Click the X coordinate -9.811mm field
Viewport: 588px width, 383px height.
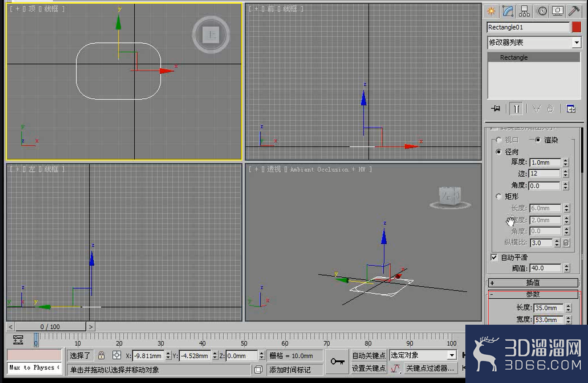point(148,355)
